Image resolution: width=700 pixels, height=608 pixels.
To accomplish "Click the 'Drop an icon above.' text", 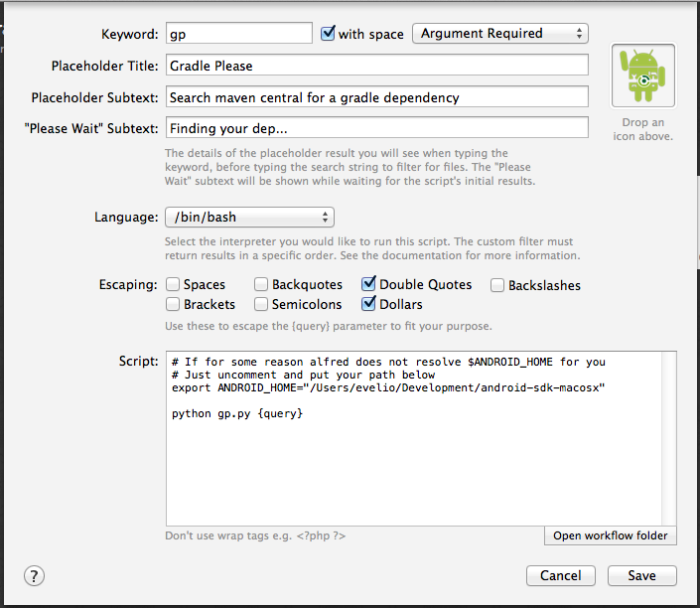I will [642, 129].
